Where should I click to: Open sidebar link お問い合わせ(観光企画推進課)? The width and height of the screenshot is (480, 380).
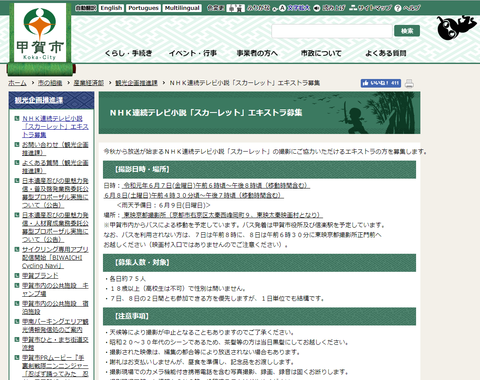[55, 149]
